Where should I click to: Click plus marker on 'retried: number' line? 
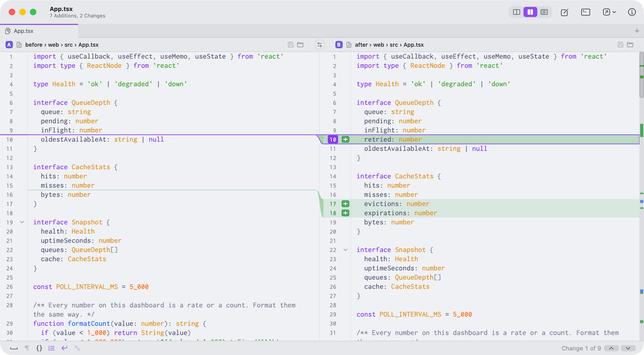[x=345, y=140]
